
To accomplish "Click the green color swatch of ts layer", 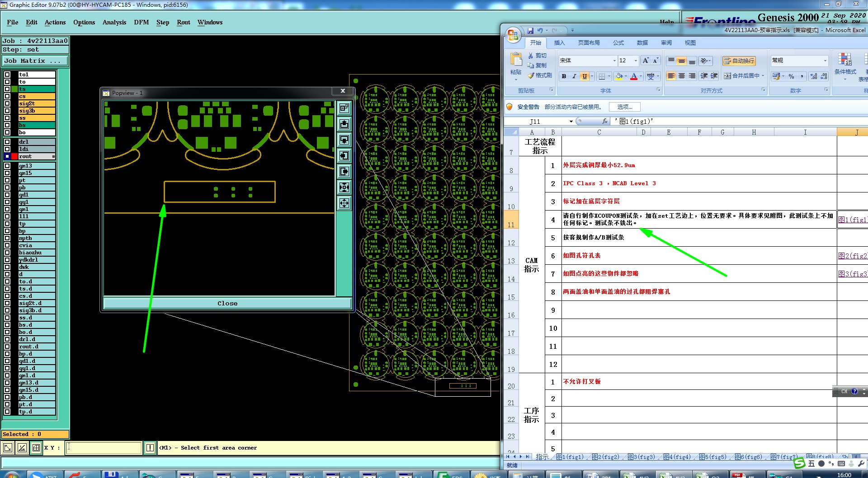I will coord(14,89).
